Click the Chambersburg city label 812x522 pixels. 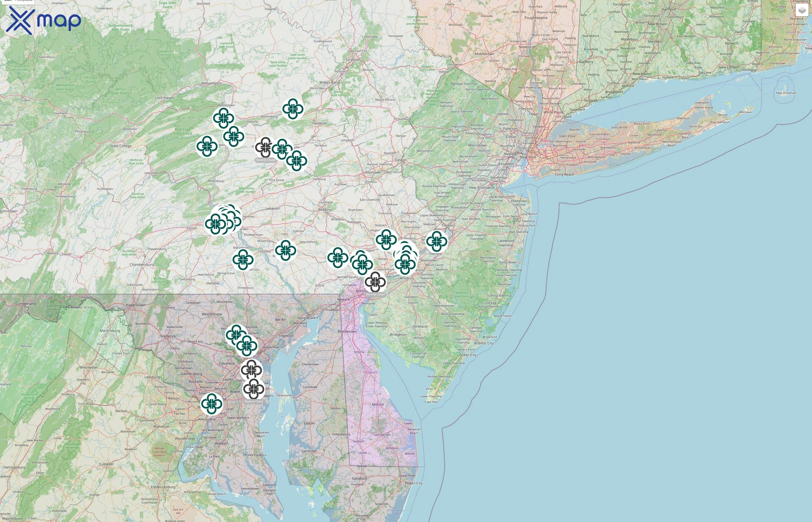[142, 264]
